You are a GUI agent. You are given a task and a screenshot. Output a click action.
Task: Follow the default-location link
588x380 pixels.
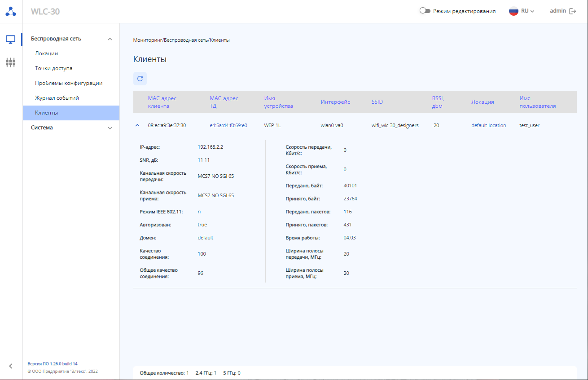[x=488, y=126]
